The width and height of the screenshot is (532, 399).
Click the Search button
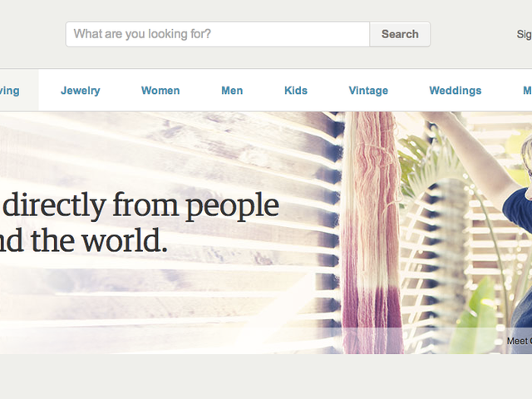point(400,34)
